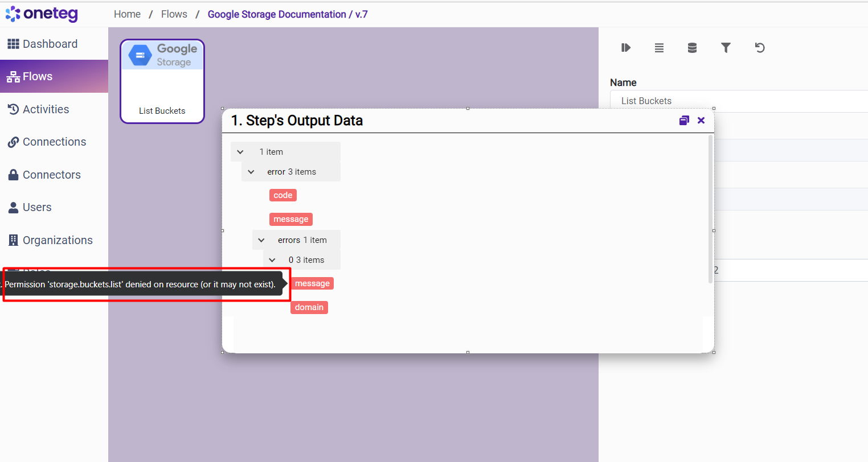Screen dimensions: 868x462
Task: Collapse the 'errors 1 item' node
Action: point(261,240)
